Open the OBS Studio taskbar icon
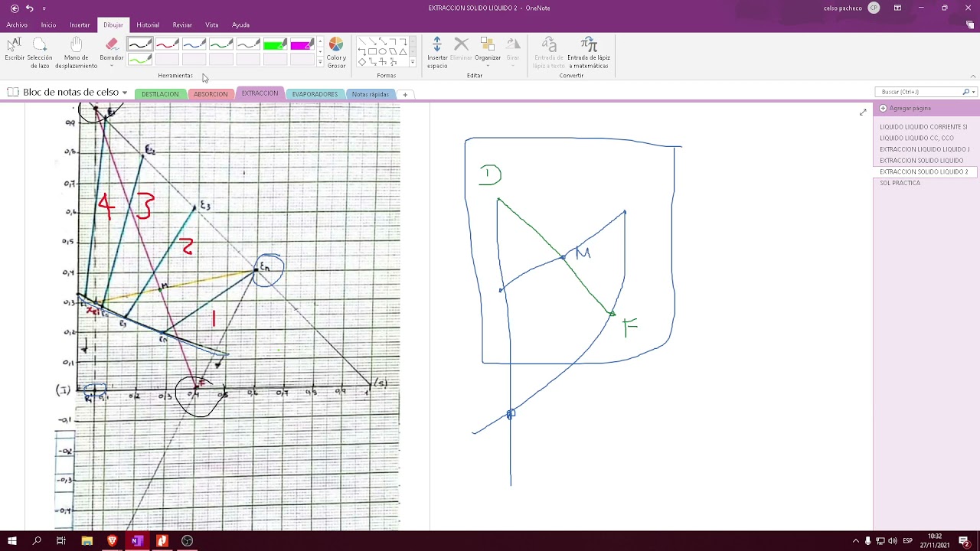Image resolution: width=980 pixels, height=551 pixels. [187, 541]
